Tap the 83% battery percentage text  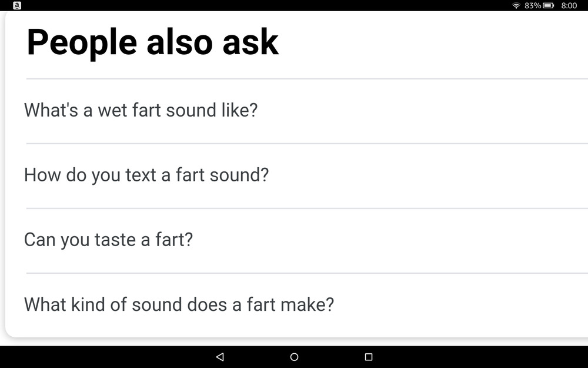[x=533, y=5]
